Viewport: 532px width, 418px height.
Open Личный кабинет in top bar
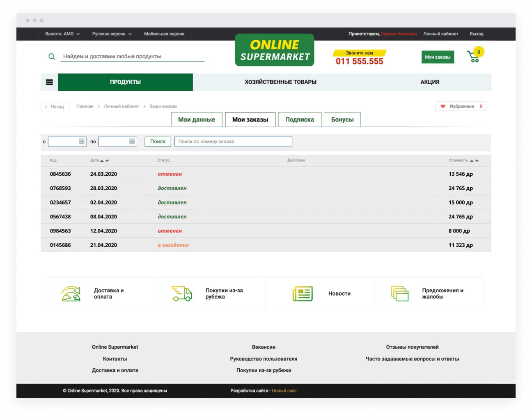click(441, 34)
